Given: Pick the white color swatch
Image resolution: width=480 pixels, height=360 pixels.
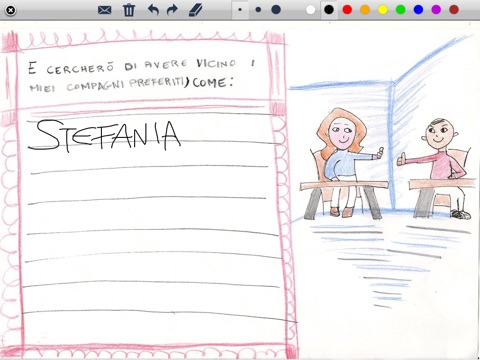Looking at the screenshot, I should pyautogui.click(x=310, y=10).
